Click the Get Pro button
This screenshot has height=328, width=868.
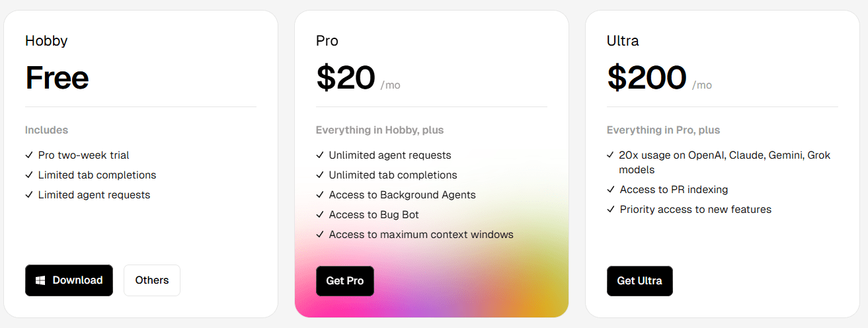(345, 281)
